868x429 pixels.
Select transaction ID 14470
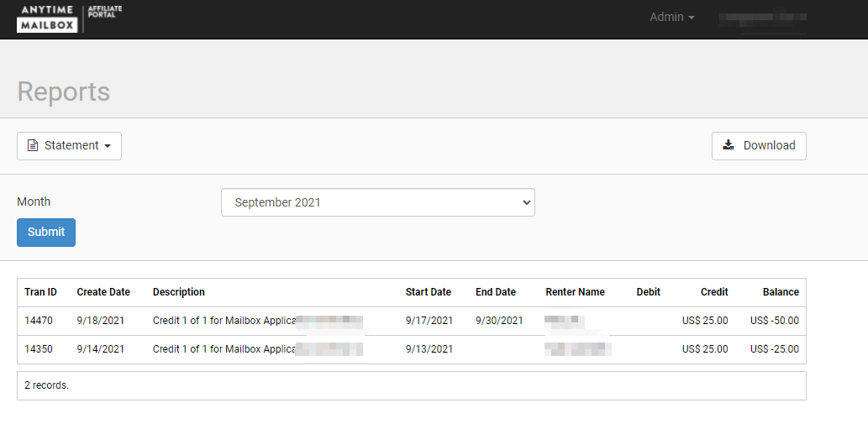coord(39,321)
